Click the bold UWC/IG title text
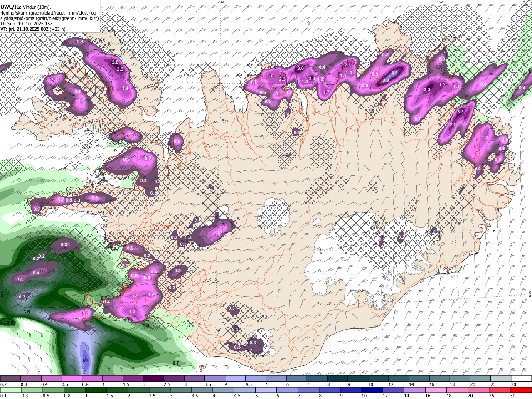532x399 pixels. [10, 7]
